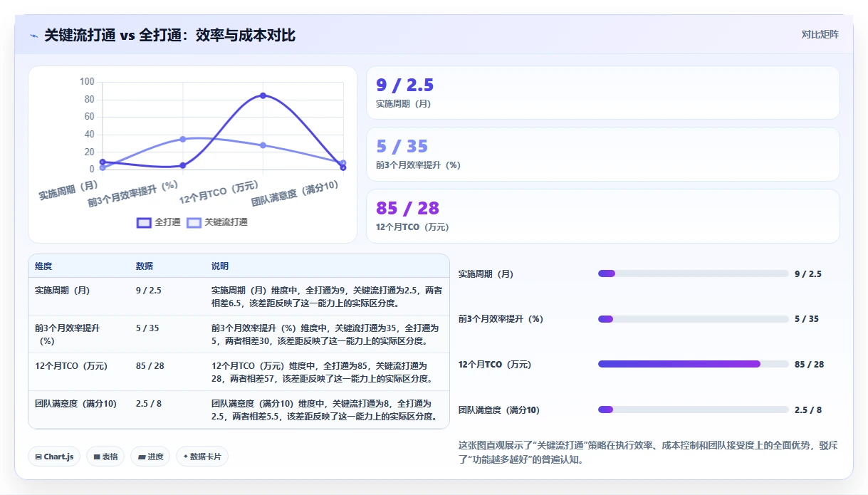868x495 pixels.
Task: Click chart y-axis value 100
Action: [x=86, y=82]
